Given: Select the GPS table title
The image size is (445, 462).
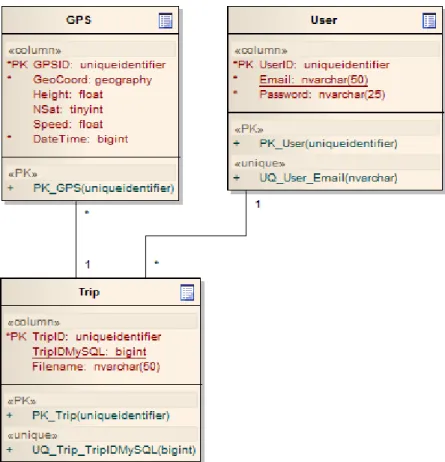Looking at the screenshot, I should 79,20.
